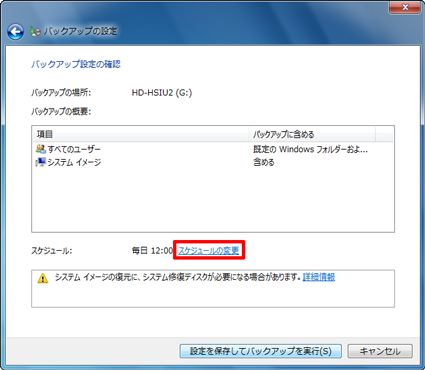Open the 詳細情報 link
Image resolution: width=425 pixels, height=370 pixels.
[319, 277]
